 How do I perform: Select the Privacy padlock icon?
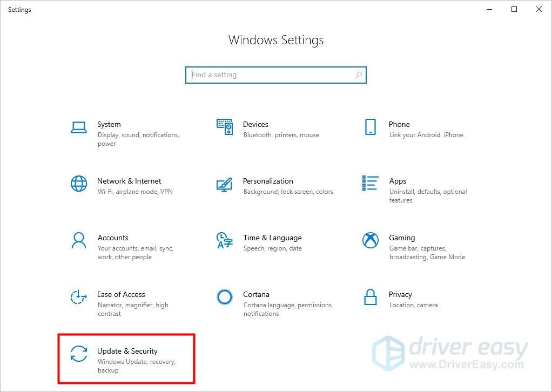coord(371,297)
